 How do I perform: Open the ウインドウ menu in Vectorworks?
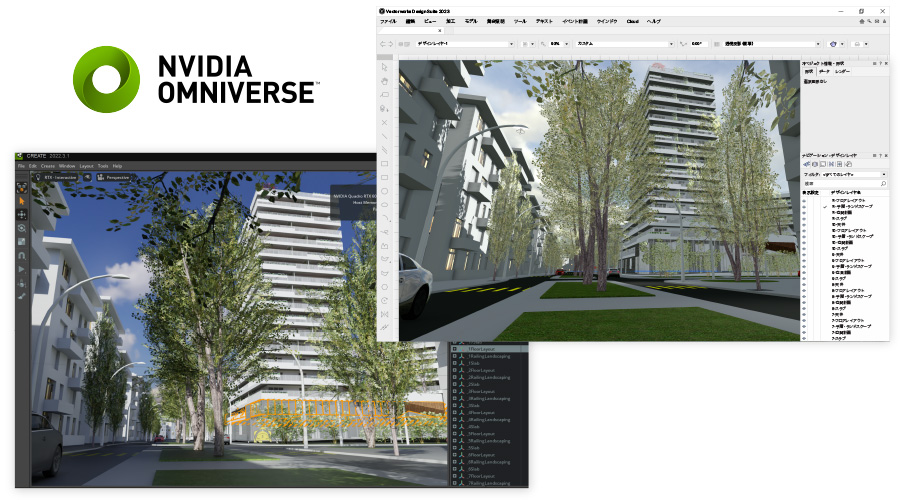click(x=607, y=21)
